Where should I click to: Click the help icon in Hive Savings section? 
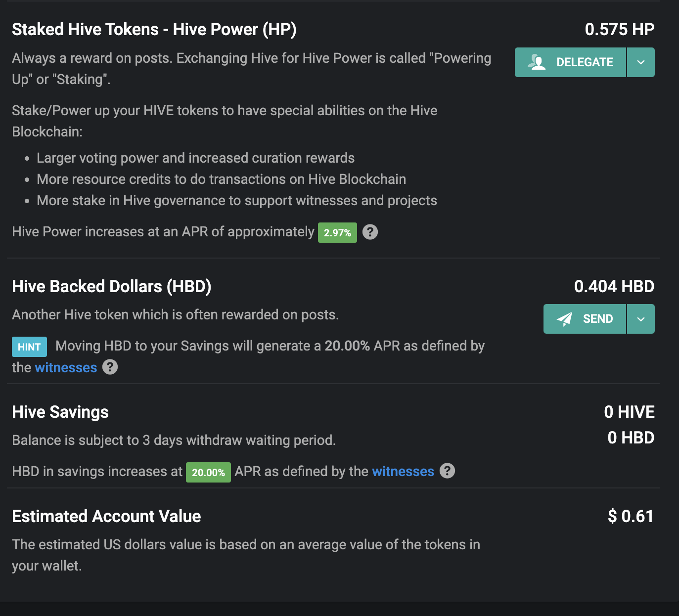pos(447,471)
